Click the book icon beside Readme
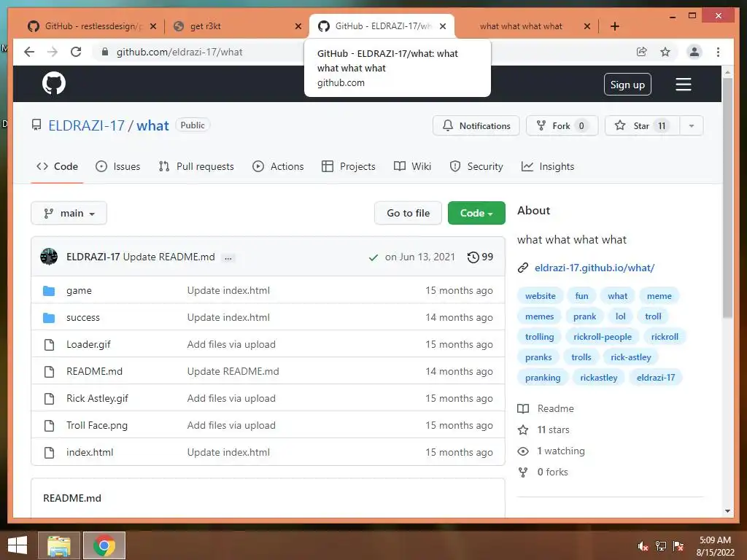The width and height of the screenshot is (747, 560). tap(523, 408)
